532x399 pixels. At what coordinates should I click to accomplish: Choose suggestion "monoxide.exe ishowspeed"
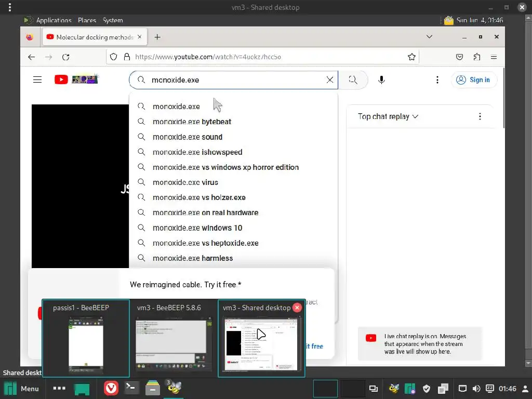(233, 152)
